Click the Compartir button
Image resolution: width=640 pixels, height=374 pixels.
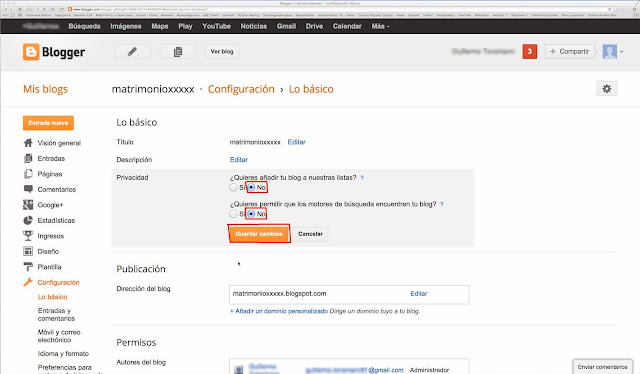coord(569,51)
